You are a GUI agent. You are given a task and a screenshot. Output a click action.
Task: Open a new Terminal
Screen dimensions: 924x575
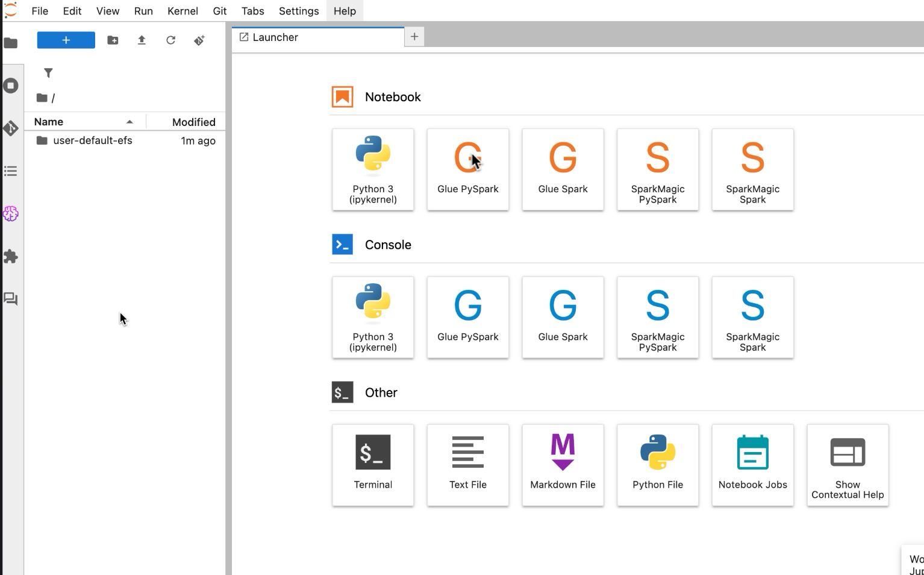(373, 465)
